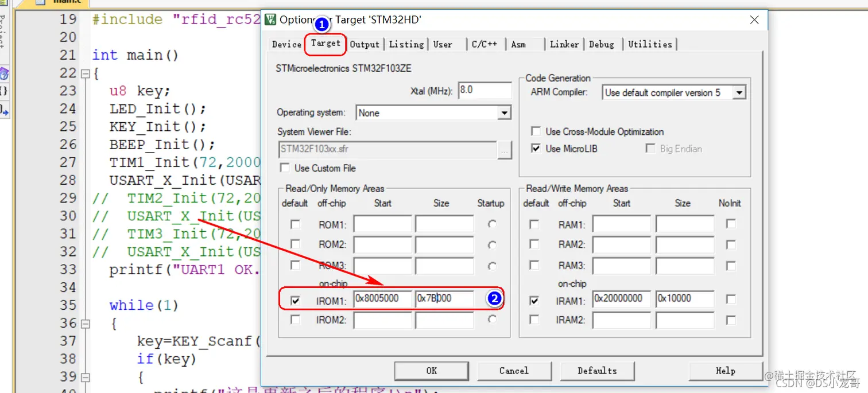Toggle the IRAM2 NoInit checkbox
The image size is (868, 393).
731,320
